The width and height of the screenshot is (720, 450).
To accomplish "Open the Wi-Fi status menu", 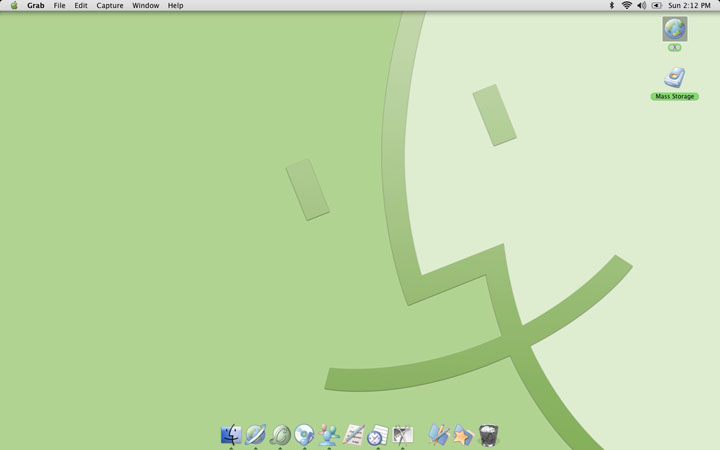I will coord(626,6).
